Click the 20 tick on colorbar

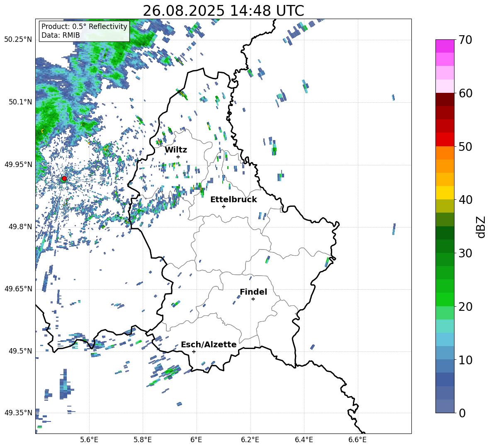coord(465,306)
